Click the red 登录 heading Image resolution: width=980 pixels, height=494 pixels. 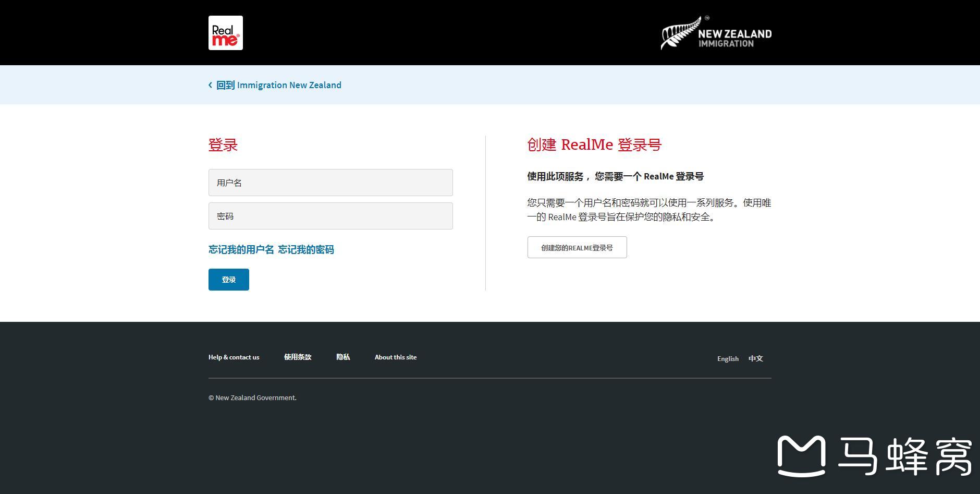point(223,145)
